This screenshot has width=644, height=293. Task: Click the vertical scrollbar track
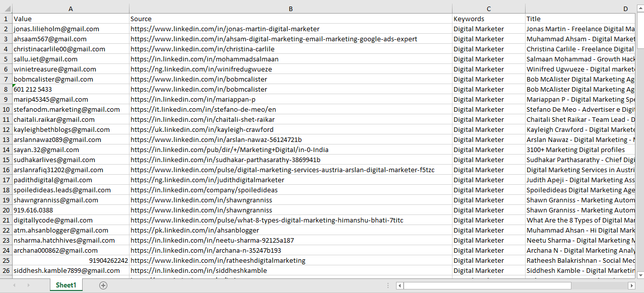point(639,151)
